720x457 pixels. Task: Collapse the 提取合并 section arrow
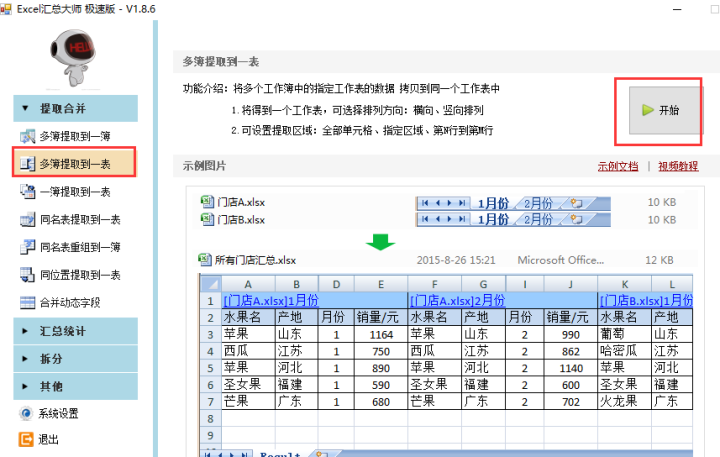click(25, 109)
